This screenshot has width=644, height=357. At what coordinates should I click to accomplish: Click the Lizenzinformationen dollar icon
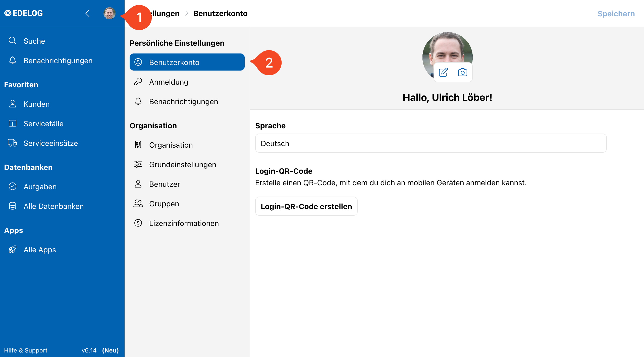coord(138,223)
